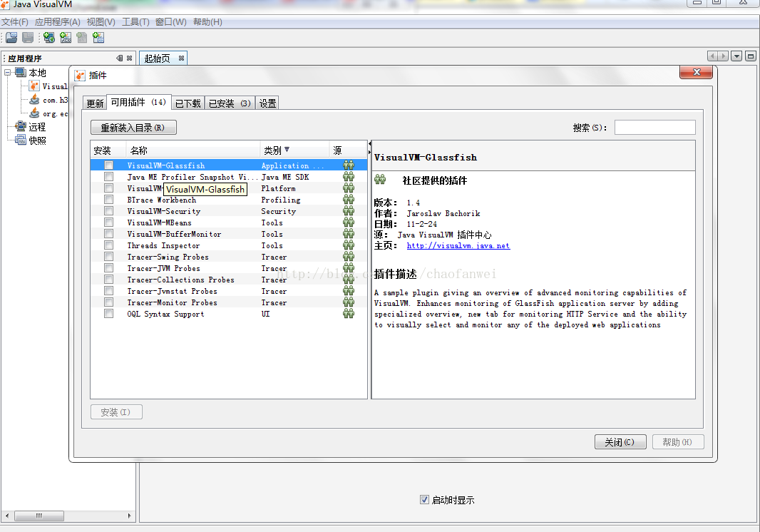Click the Save toolbar icon
The height and width of the screenshot is (532, 760).
pos(28,37)
